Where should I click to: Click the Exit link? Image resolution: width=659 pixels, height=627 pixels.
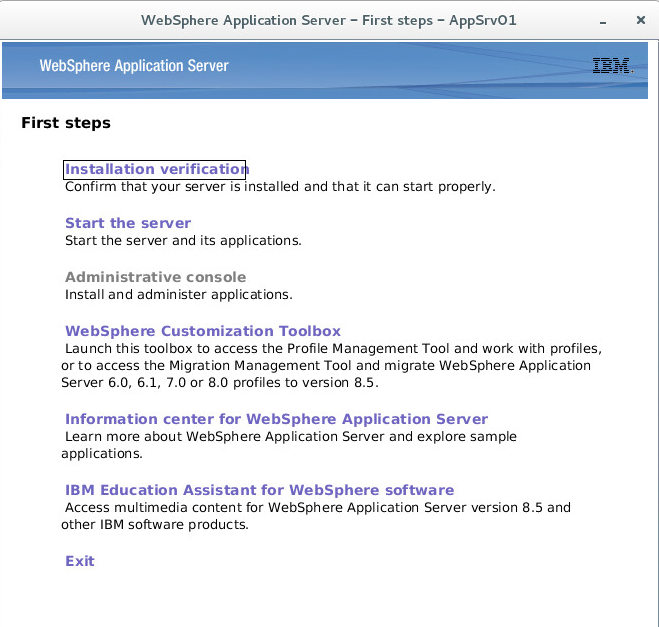pos(80,561)
